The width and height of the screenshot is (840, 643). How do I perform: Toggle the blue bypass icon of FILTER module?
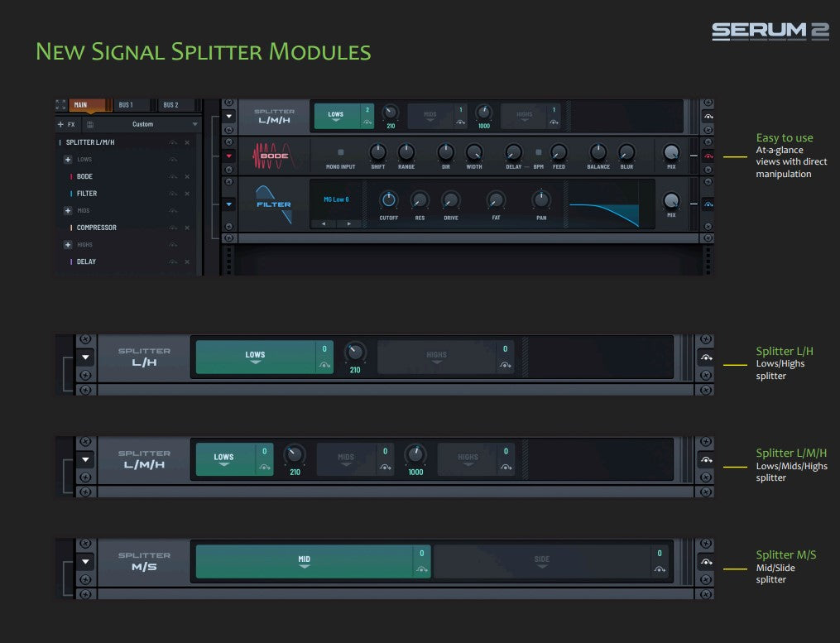[708, 204]
